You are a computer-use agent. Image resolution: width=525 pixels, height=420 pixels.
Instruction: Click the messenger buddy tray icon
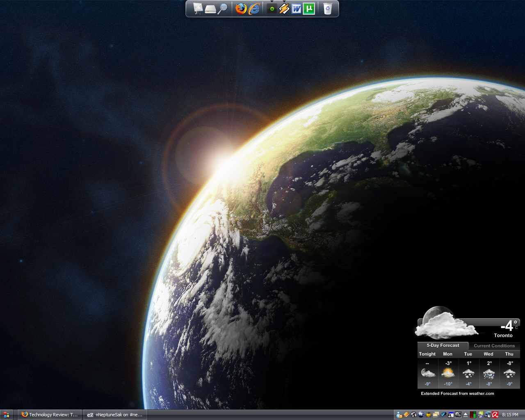[x=399, y=415]
